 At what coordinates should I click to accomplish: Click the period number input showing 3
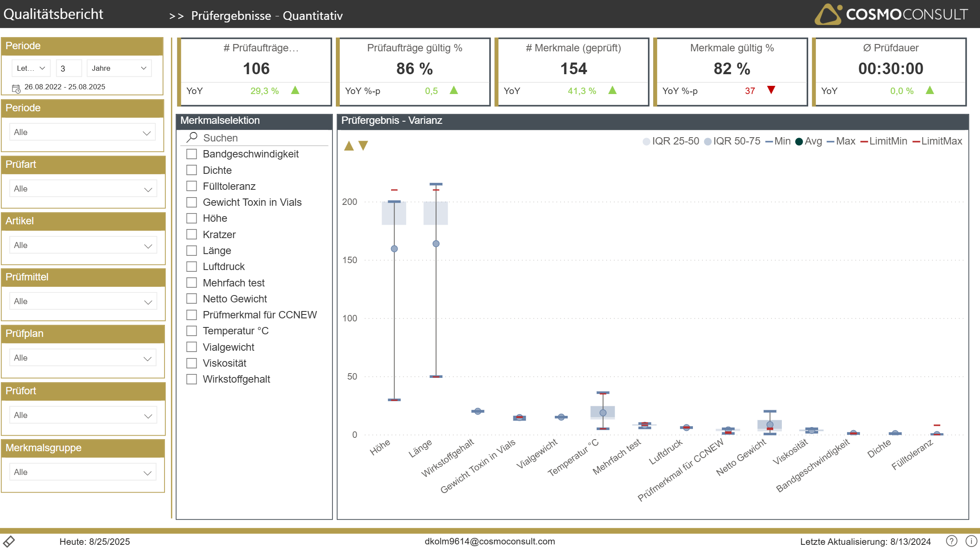69,68
